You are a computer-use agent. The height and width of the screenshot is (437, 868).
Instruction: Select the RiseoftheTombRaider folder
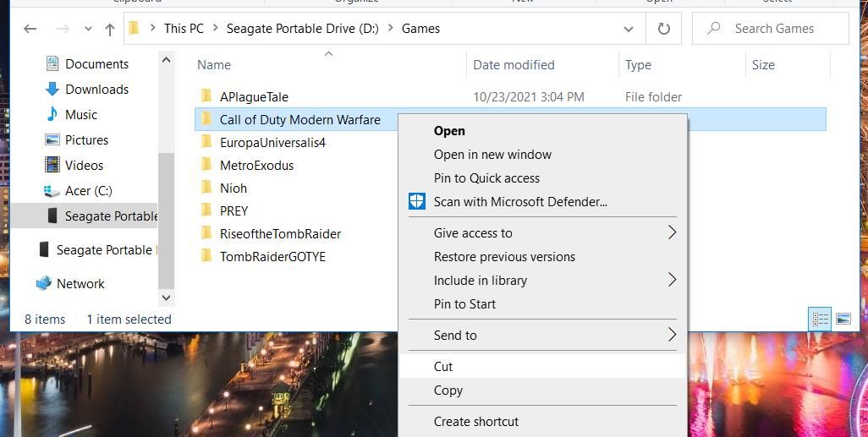coord(280,234)
